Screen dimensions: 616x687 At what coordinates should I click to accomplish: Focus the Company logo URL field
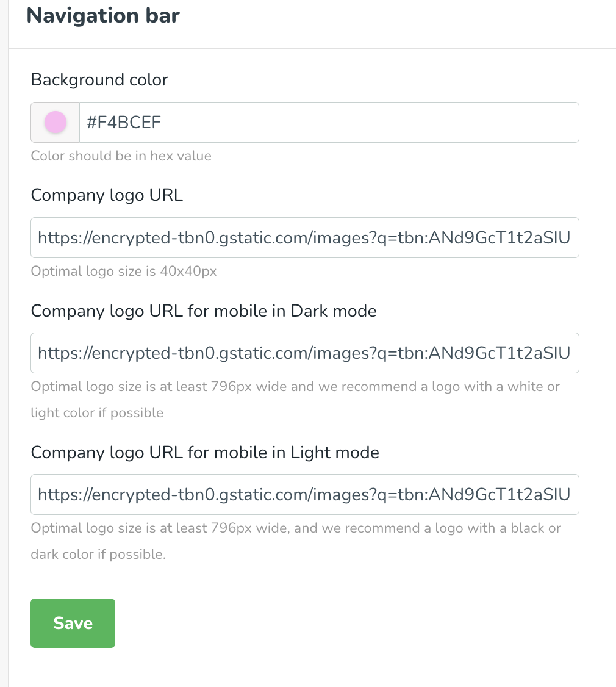point(304,237)
